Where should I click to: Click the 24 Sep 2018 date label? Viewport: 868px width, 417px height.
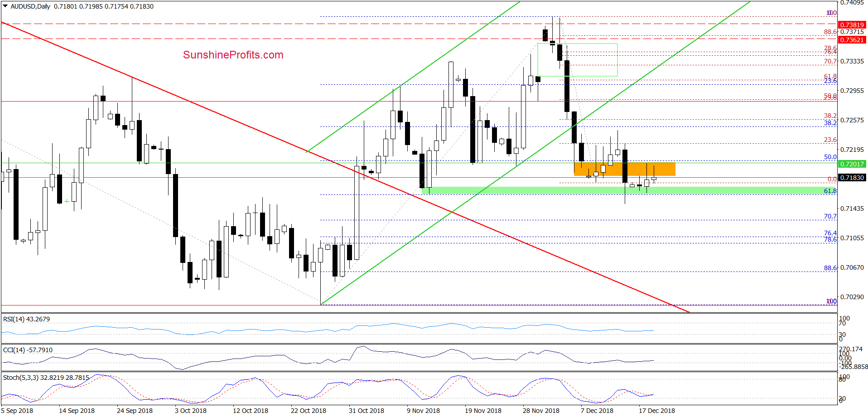pos(135,411)
